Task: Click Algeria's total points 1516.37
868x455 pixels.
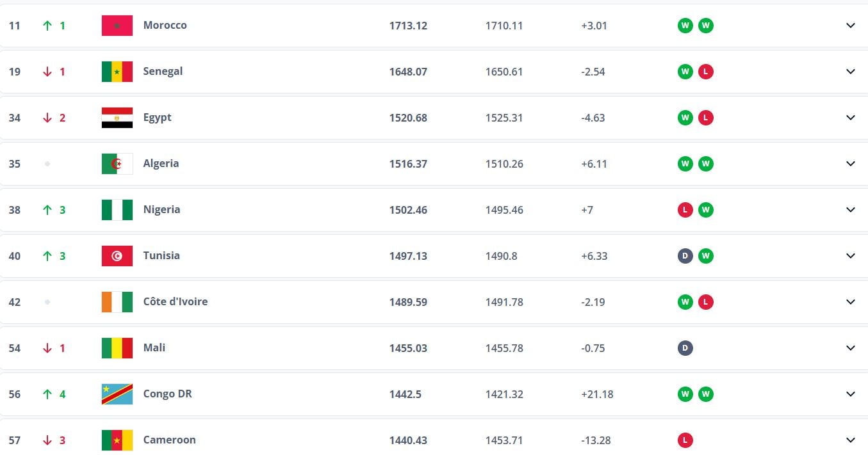Action: (x=408, y=164)
